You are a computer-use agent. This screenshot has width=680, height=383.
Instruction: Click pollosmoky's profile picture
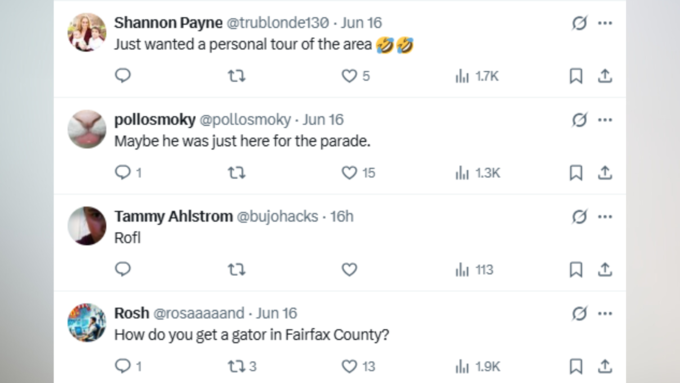tap(87, 129)
